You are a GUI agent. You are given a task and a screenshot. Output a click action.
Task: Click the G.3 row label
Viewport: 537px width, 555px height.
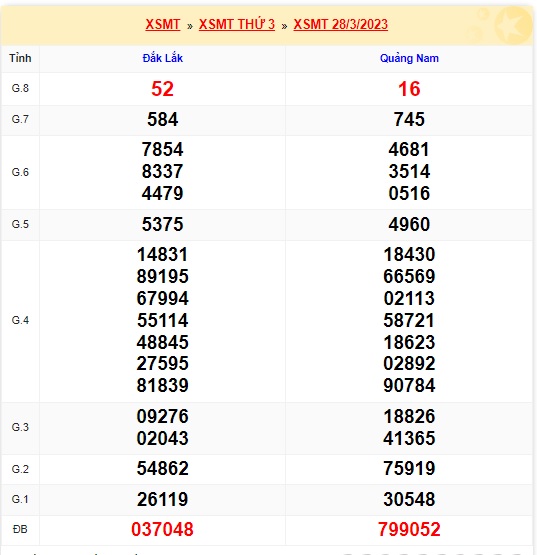tap(20, 427)
